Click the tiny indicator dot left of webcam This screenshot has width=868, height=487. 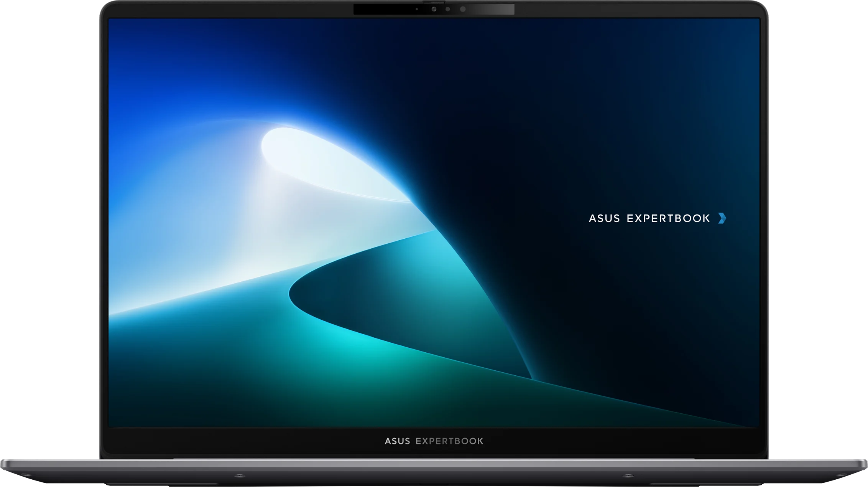click(x=417, y=9)
